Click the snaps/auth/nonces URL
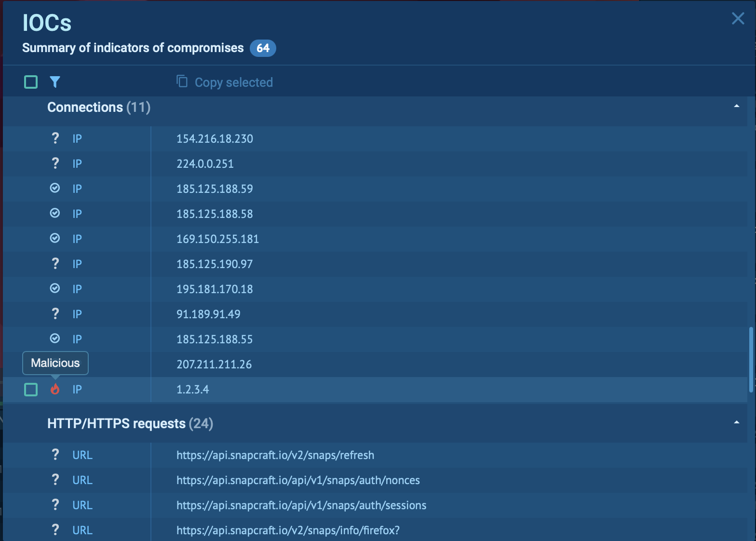The width and height of the screenshot is (756, 541). pyautogui.click(x=298, y=480)
